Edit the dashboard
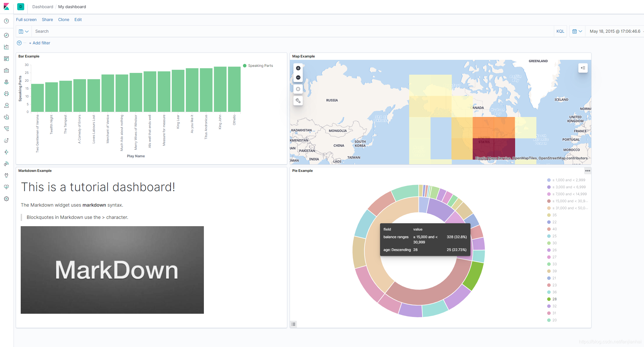 point(78,20)
